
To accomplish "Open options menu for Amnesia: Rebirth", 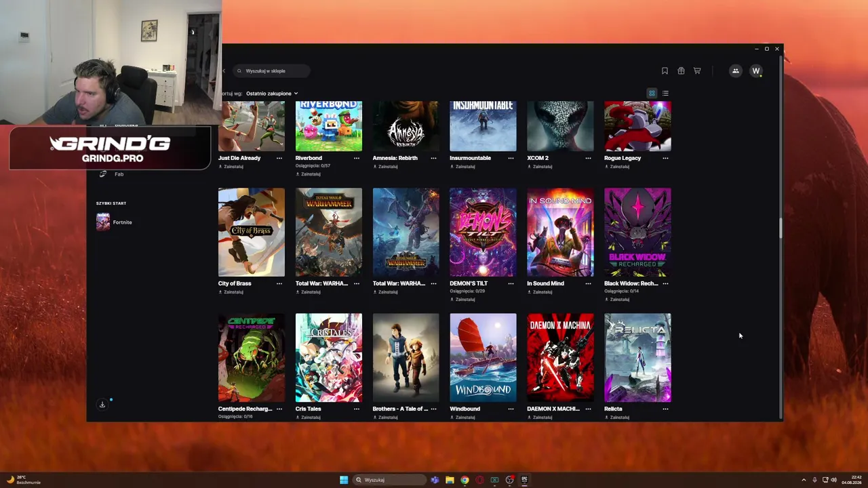I will [x=433, y=158].
